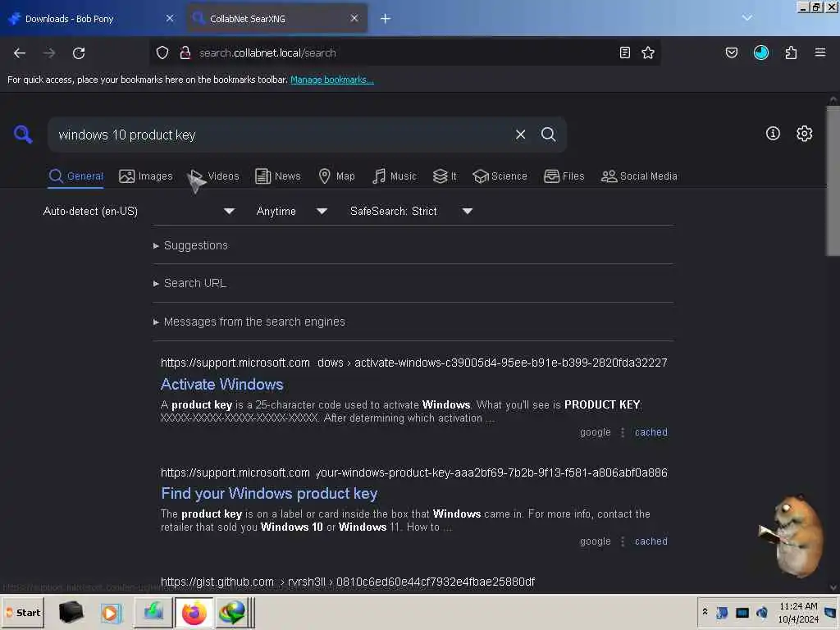Select the News category tab
The width and height of the screenshot is (840, 630).
(x=278, y=176)
